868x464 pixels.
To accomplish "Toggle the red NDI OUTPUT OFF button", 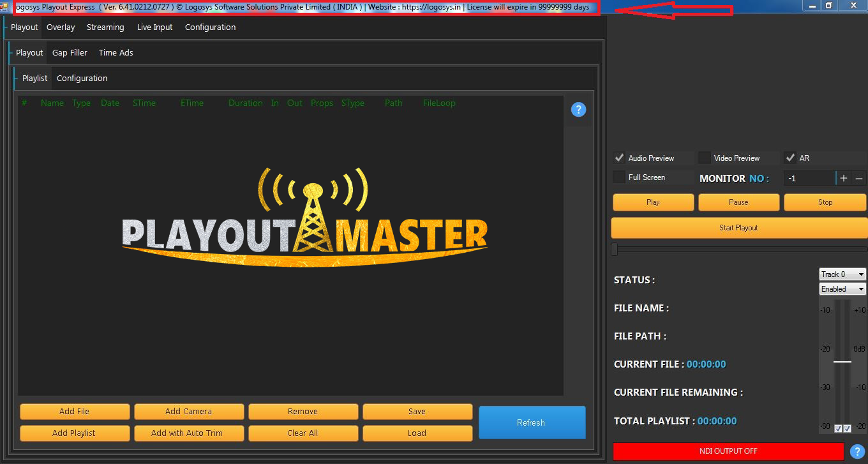I will click(x=728, y=451).
